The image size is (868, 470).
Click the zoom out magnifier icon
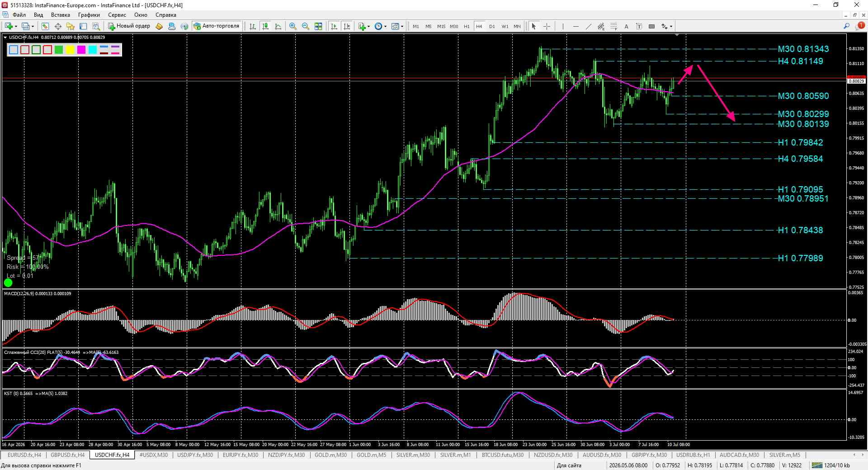tap(306, 26)
